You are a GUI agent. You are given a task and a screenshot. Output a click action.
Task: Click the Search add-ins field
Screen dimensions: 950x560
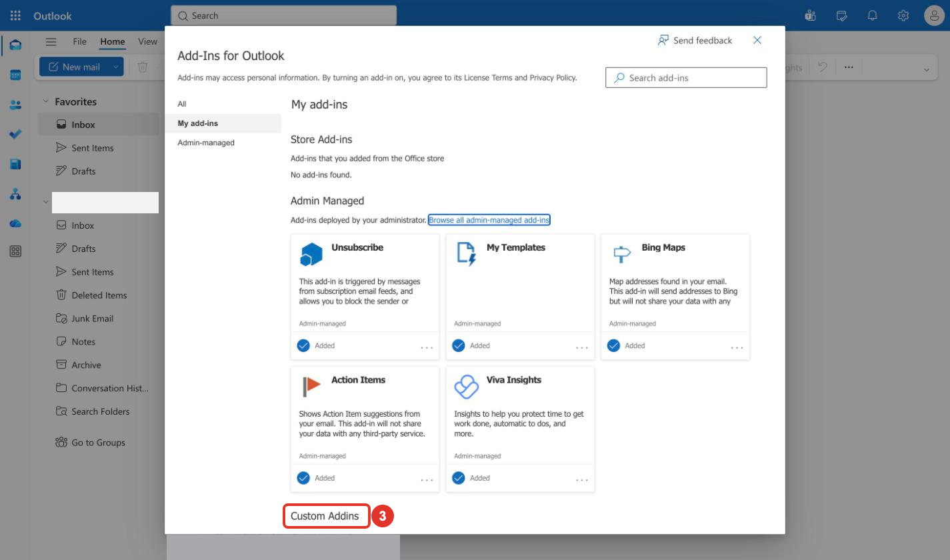(x=686, y=77)
